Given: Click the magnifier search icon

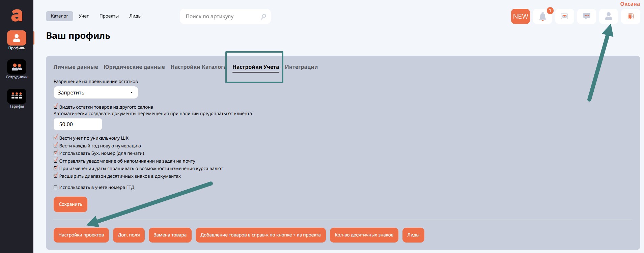Looking at the screenshot, I should click(263, 17).
